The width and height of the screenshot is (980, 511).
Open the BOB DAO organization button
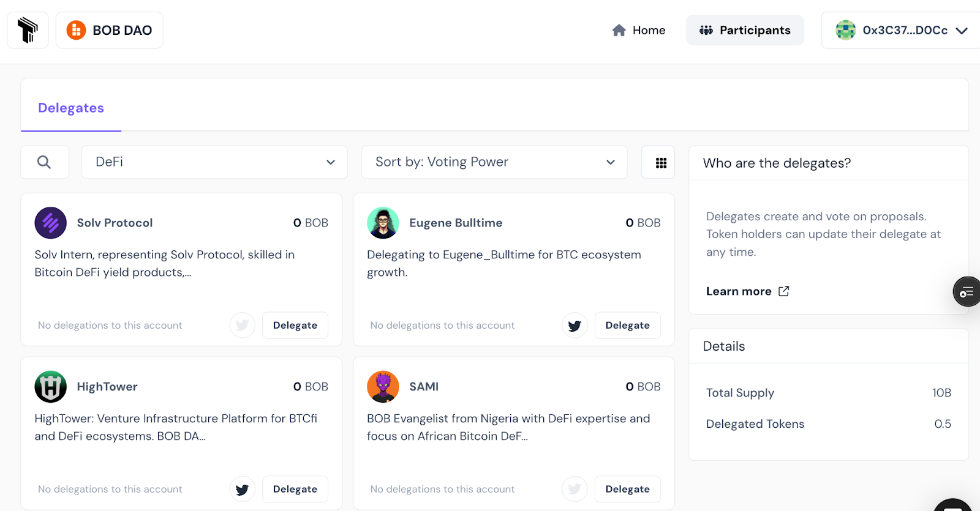110,30
